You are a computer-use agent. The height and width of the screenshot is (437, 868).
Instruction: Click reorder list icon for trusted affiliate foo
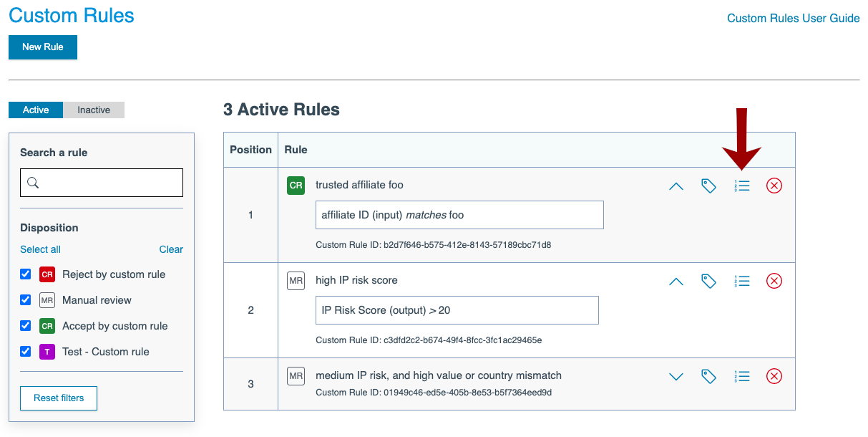(742, 186)
